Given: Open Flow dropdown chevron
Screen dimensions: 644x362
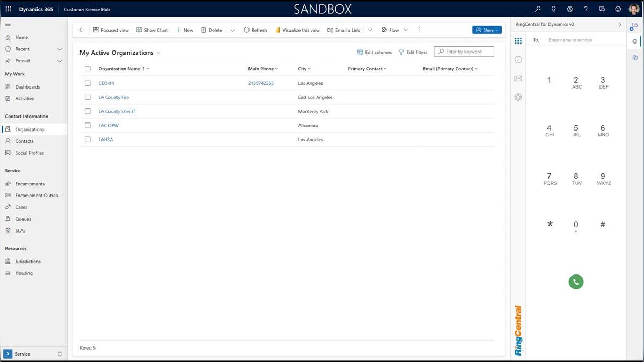Looking at the screenshot, I should [x=405, y=30].
